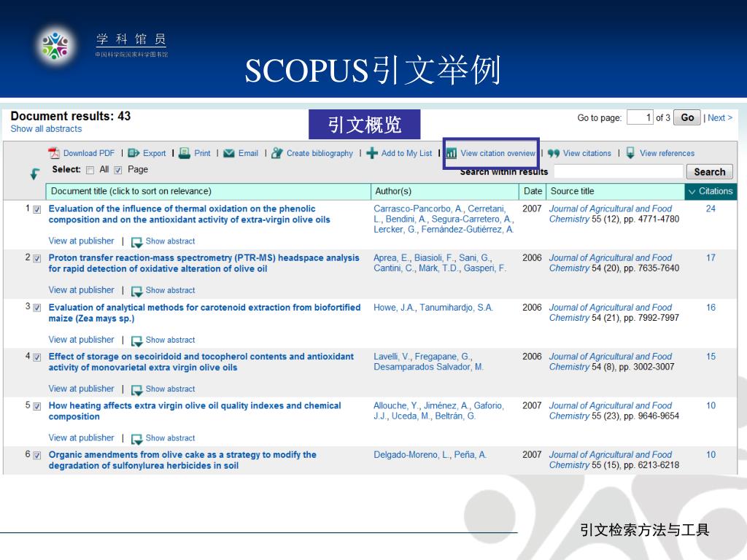Image resolution: width=747 pixels, height=560 pixels.
Task: Click View at publisher for result 3
Action: point(82,340)
